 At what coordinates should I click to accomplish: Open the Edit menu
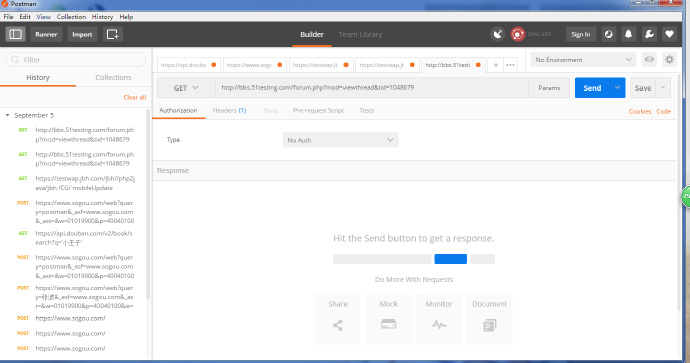(x=25, y=17)
